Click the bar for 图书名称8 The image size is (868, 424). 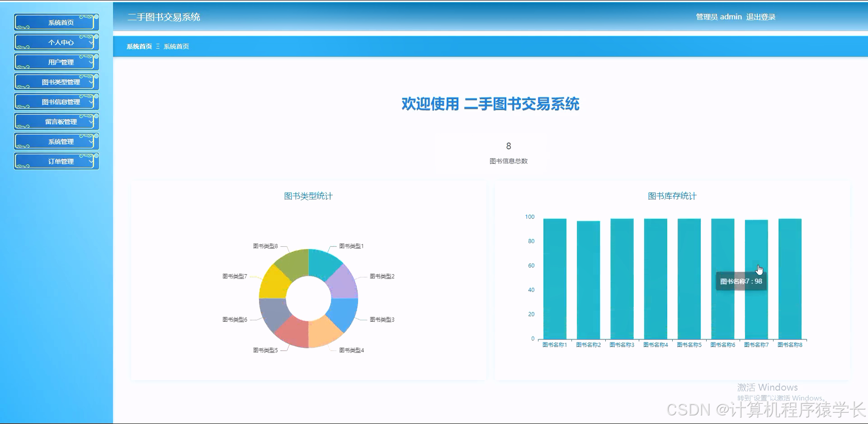[x=790, y=279]
